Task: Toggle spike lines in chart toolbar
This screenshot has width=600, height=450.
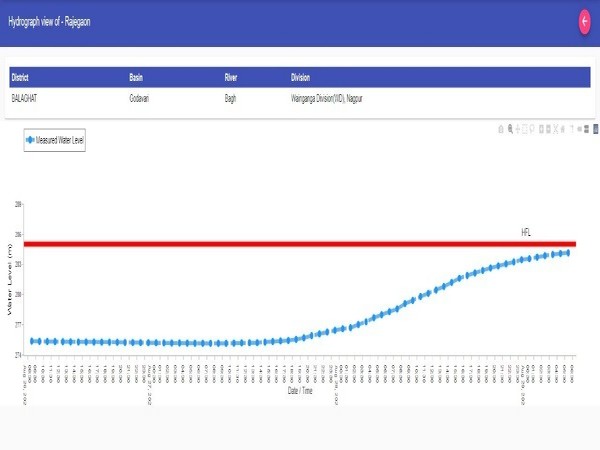Action: [574, 129]
